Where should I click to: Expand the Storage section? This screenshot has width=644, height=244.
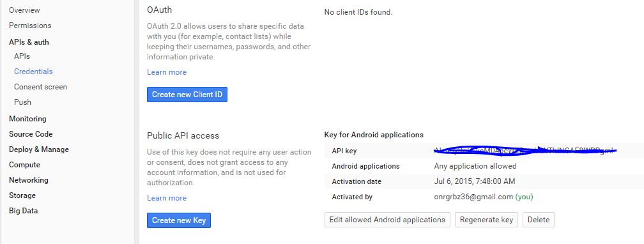[22, 195]
